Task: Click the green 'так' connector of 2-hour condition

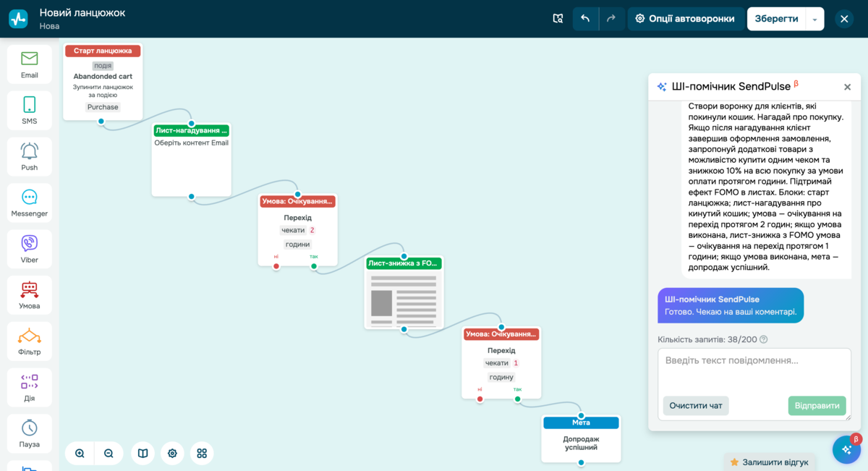Action: 314,266
